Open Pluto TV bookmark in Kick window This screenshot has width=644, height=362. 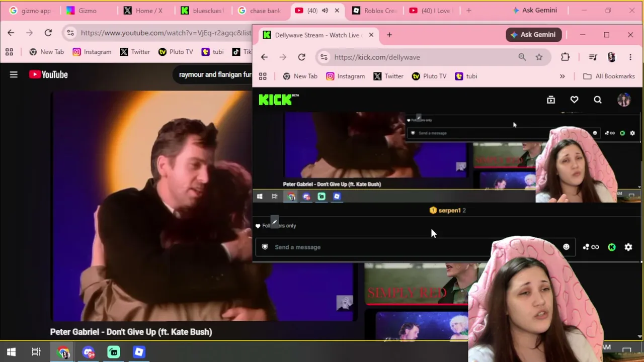pyautogui.click(x=429, y=76)
